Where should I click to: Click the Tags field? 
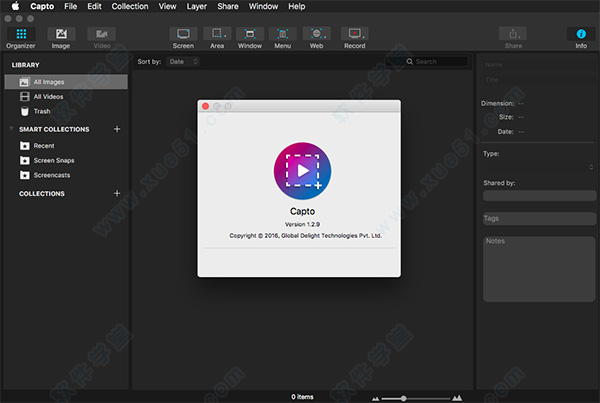click(539, 219)
